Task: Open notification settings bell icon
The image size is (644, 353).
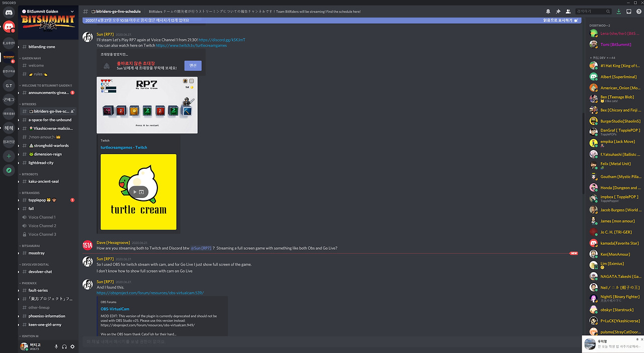Action: [x=548, y=11]
